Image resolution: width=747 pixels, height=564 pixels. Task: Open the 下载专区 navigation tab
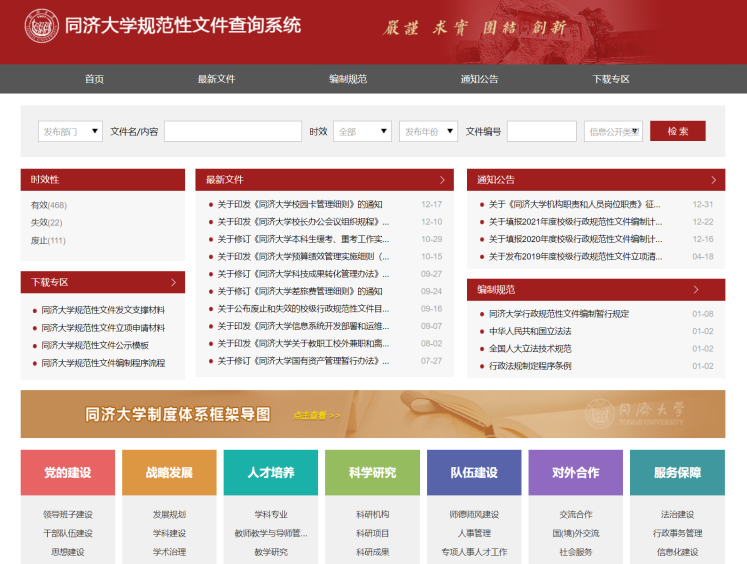pyautogui.click(x=611, y=79)
